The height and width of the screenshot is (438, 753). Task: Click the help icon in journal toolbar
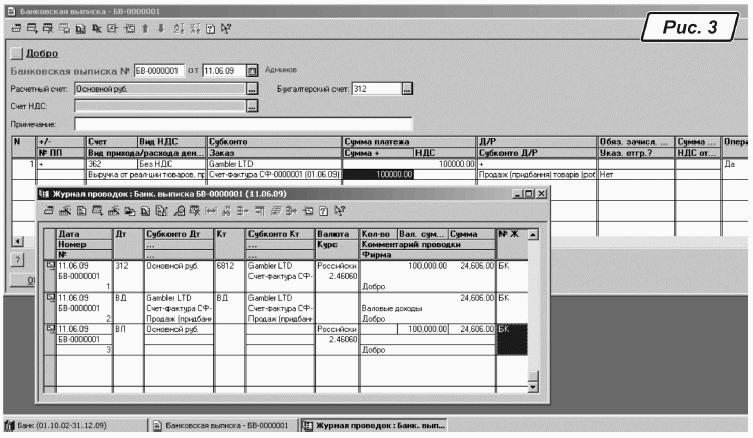point(327,211)
